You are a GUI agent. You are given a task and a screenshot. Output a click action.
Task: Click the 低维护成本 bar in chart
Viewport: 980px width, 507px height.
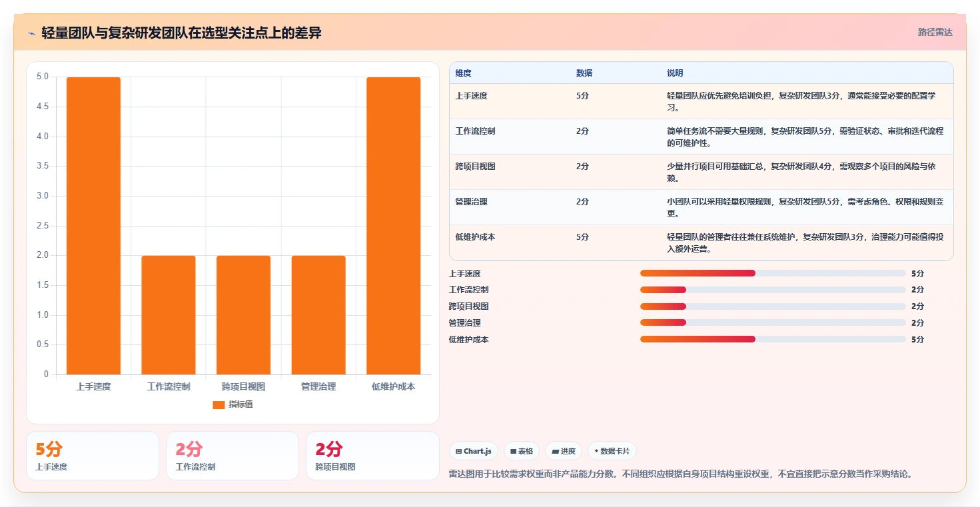click(x=394, y=226)
